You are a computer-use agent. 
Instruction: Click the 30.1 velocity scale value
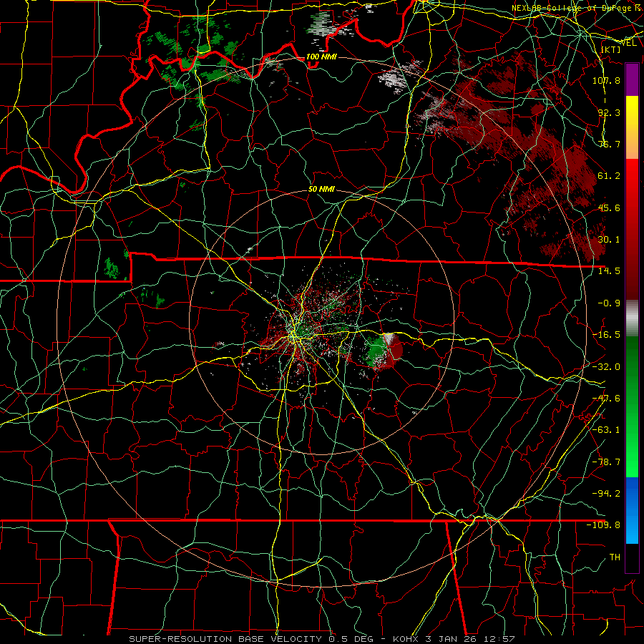(610, 240)
